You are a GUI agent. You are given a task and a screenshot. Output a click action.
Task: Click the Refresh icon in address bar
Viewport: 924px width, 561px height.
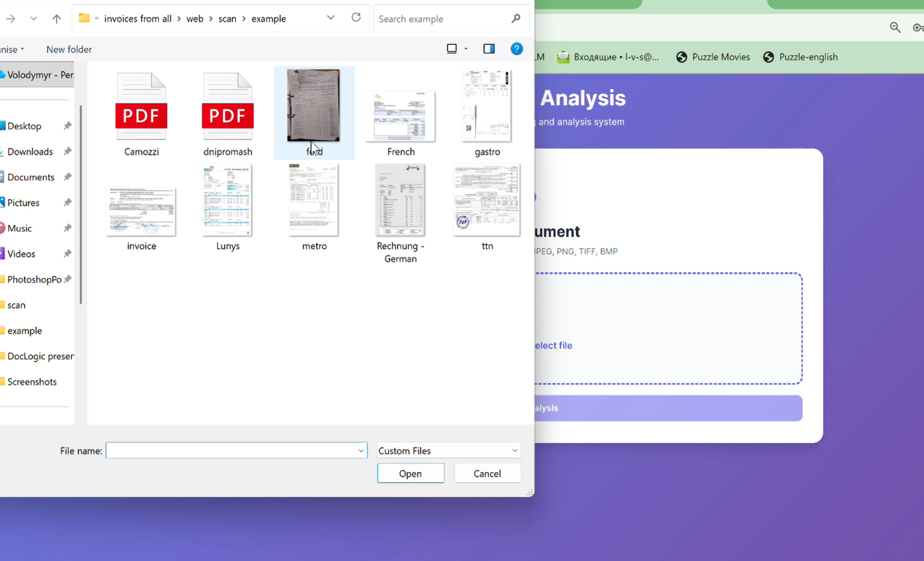pos(356,18)
